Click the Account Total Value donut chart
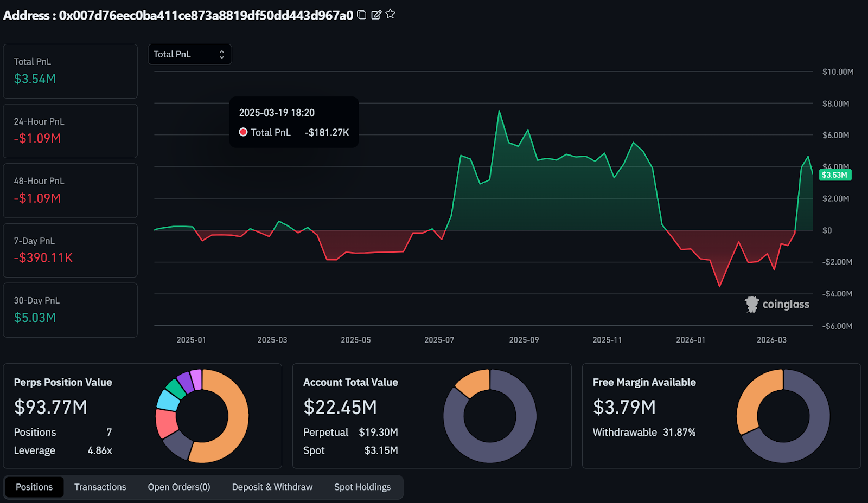 (x=489, y=416)
